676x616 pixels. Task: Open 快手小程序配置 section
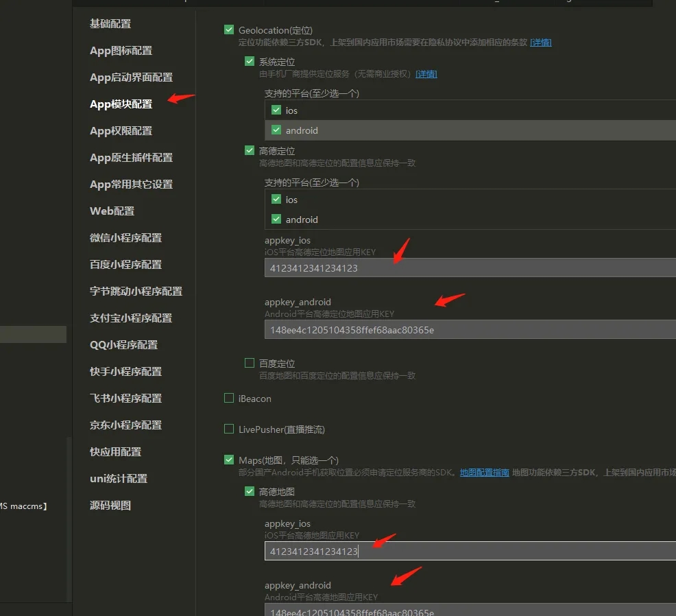[x=126, y=371]
